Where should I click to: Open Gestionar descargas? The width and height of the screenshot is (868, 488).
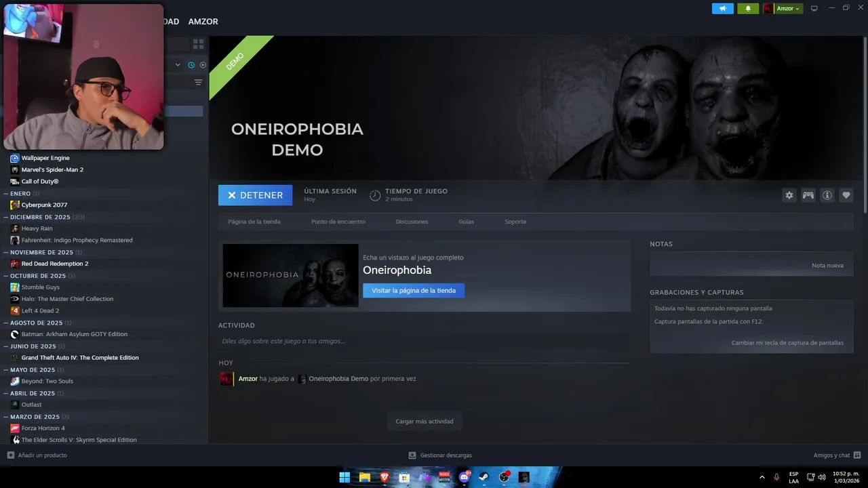pos(440,455)
